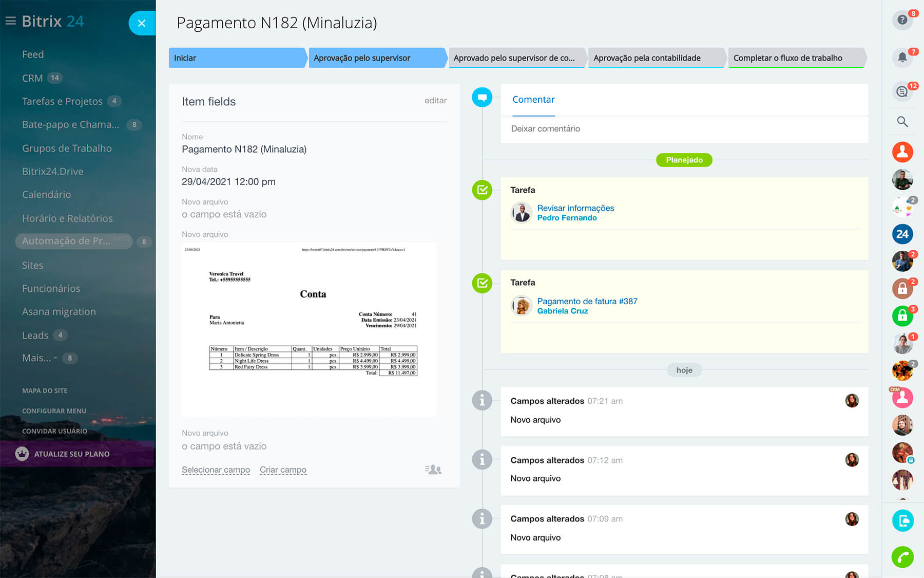This screenshot has width=924, height=578.
Task: Select the Completar o fluxo de trabalho stage
Action: pyautogui.click(x=795, y=58)
